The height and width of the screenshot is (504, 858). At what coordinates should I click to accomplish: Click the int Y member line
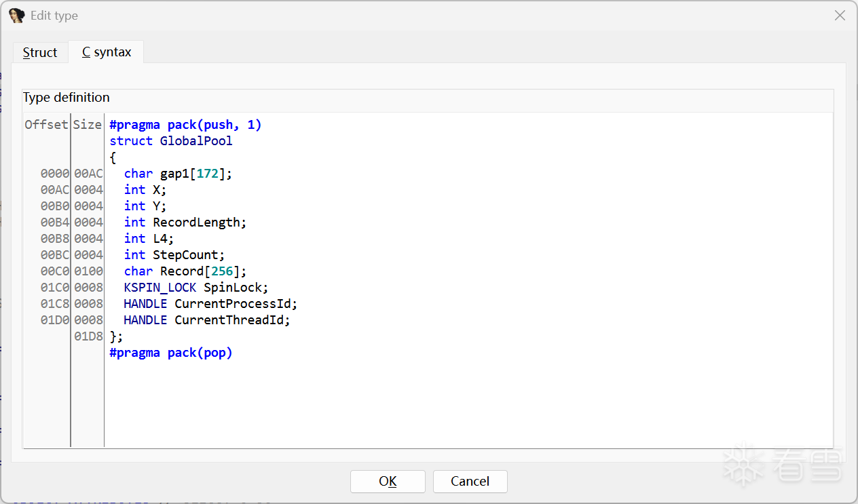tap(145, 206)
